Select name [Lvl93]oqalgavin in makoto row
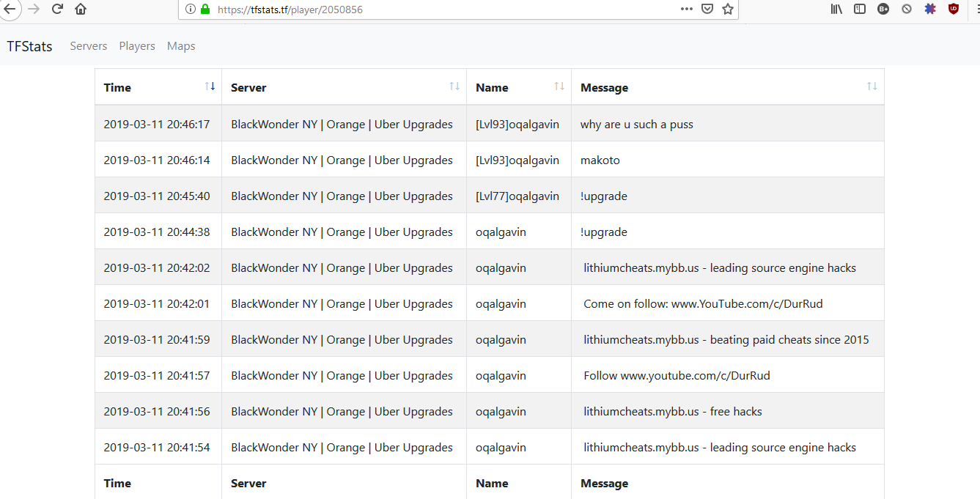Viewport: 980px width, 499px height. coord(517,160)
